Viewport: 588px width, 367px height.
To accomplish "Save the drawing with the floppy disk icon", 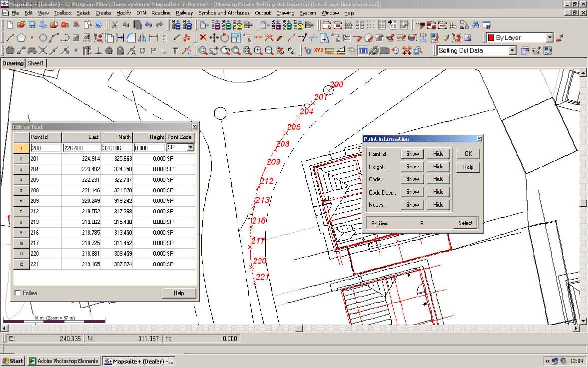I will coord(32,24).
